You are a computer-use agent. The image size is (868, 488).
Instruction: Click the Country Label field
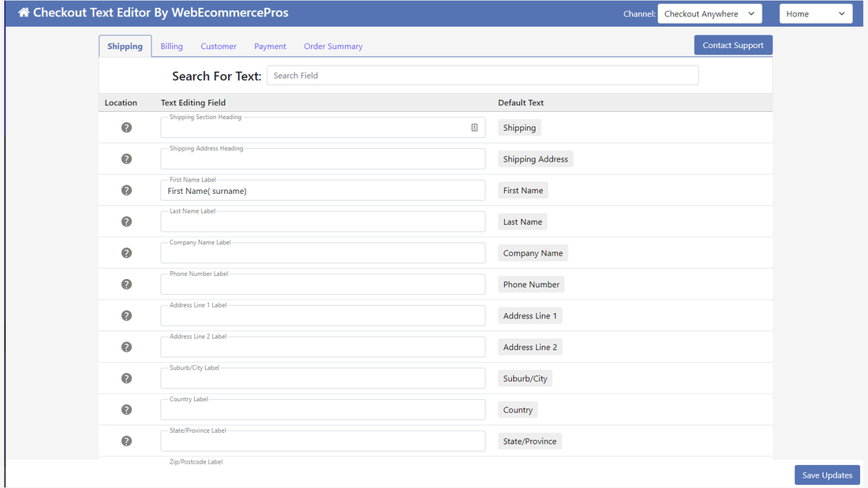323,409
